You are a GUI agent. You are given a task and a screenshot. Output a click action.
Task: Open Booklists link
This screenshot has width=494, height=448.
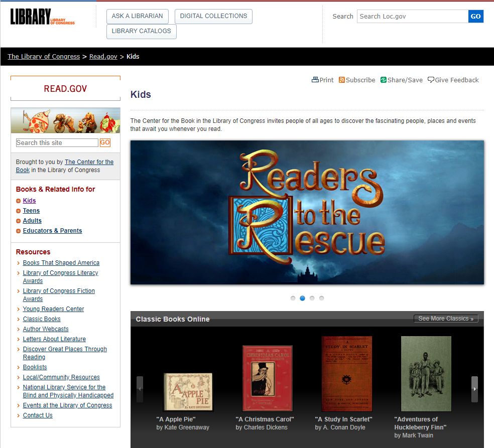pyautogui.click(x=35, y=367)
